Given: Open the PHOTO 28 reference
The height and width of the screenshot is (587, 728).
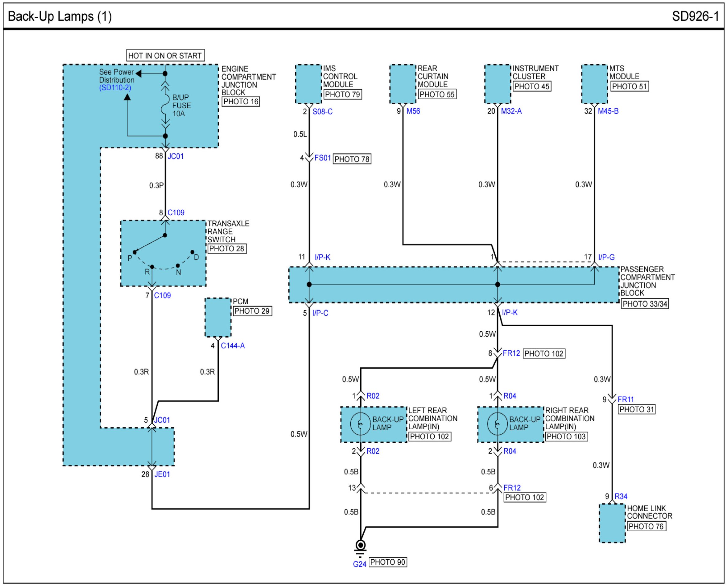Looking at the screenshot, I should [x=226, y=249].
